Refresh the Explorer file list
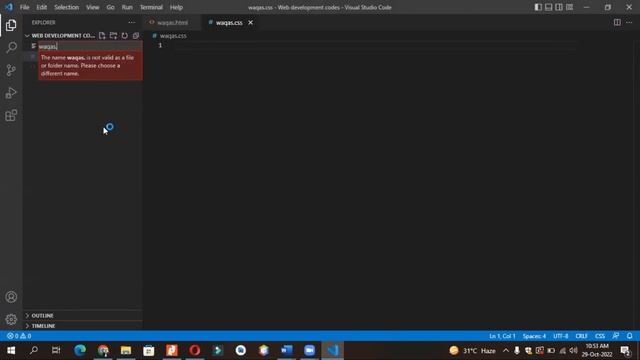Screen dimensions: 640x360 tap(124, 36)
